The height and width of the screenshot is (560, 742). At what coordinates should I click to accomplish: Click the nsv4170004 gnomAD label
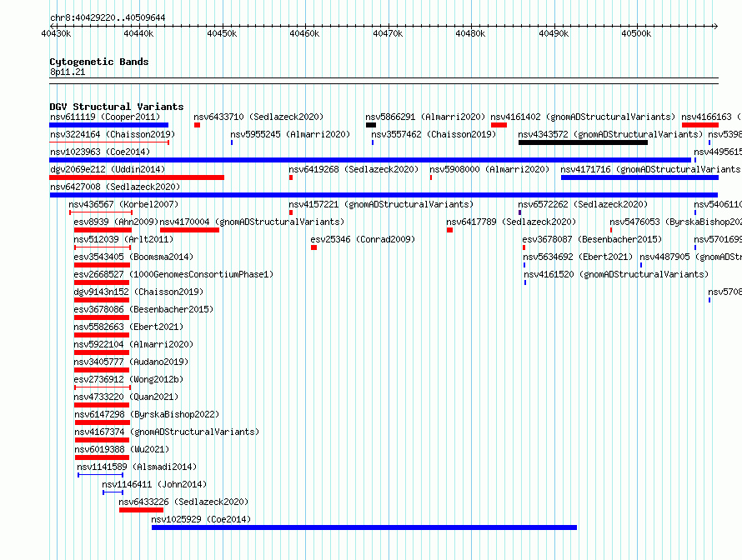(x=253, y=222)
